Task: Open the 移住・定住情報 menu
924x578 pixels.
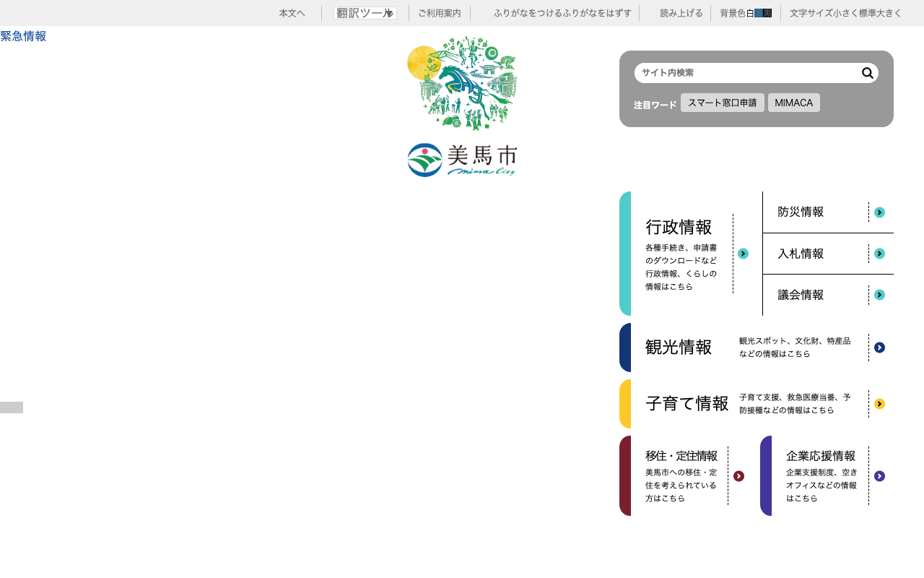Action: coord(686,476)
